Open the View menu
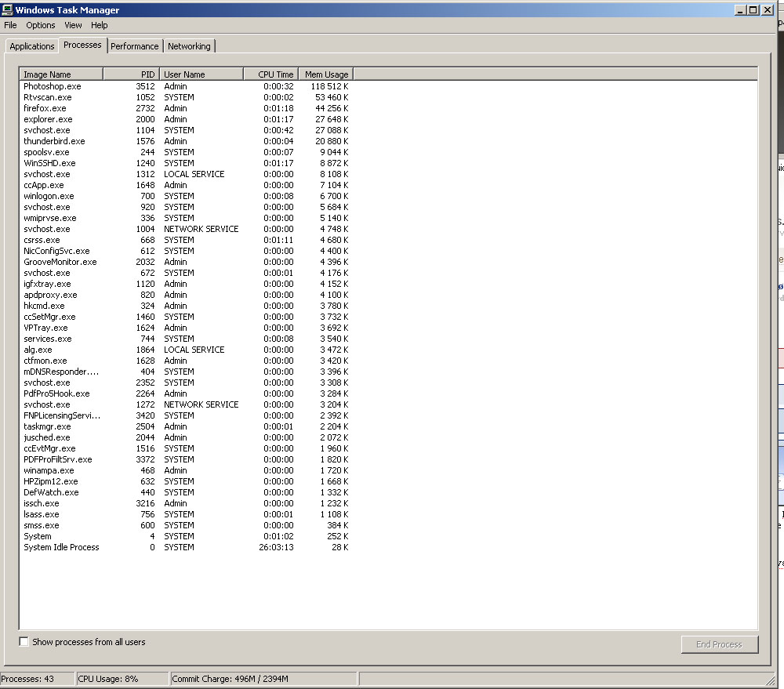The height and width of the screenshot is (689, 784). click(73, 25)
